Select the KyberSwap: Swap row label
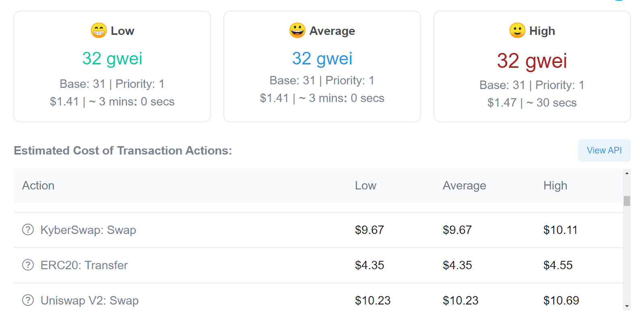The height and width of the screenshot is (321, 644). (88, 230)
